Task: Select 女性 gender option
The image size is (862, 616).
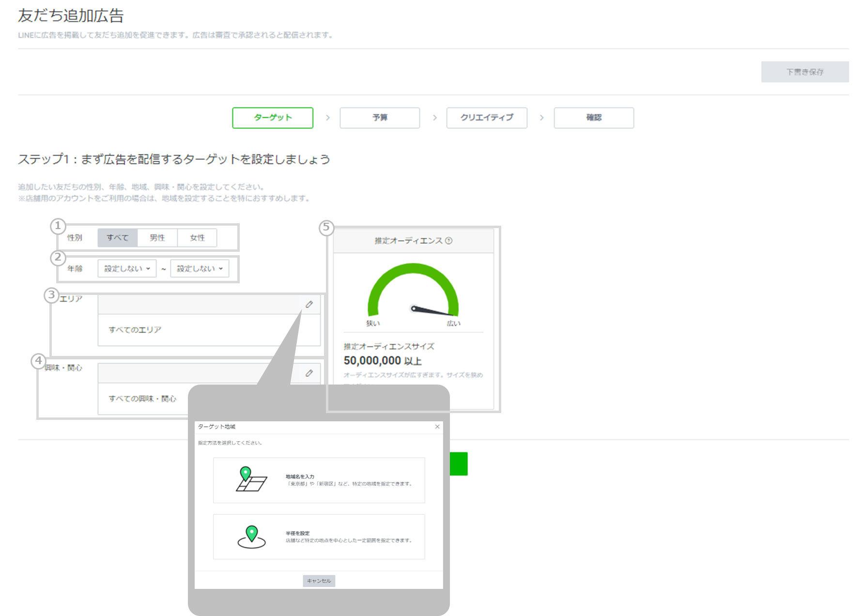Action: (197, 238)
